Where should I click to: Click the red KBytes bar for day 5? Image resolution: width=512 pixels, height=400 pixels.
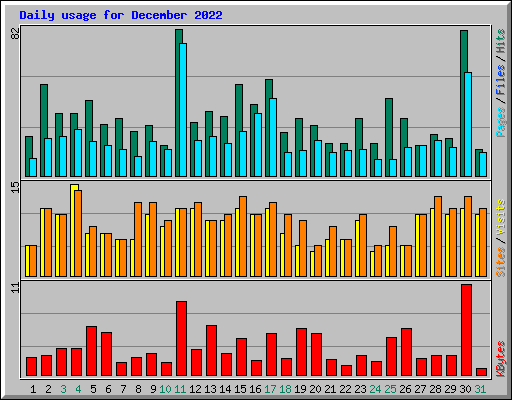point(91,351)
